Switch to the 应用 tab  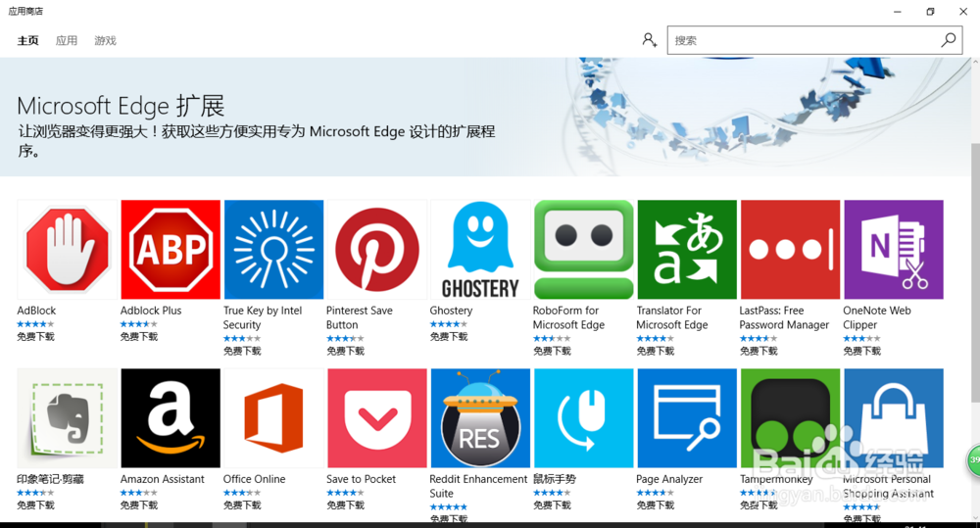[x=67, y=41]
